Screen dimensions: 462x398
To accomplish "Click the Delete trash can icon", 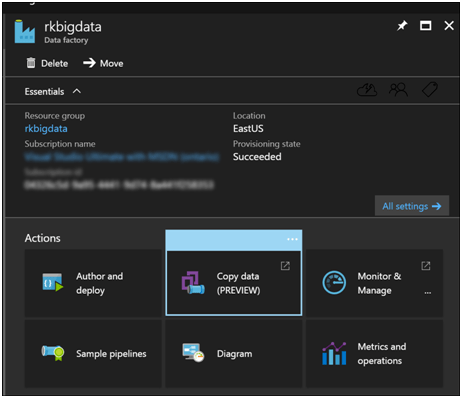I will click(31, 63).
